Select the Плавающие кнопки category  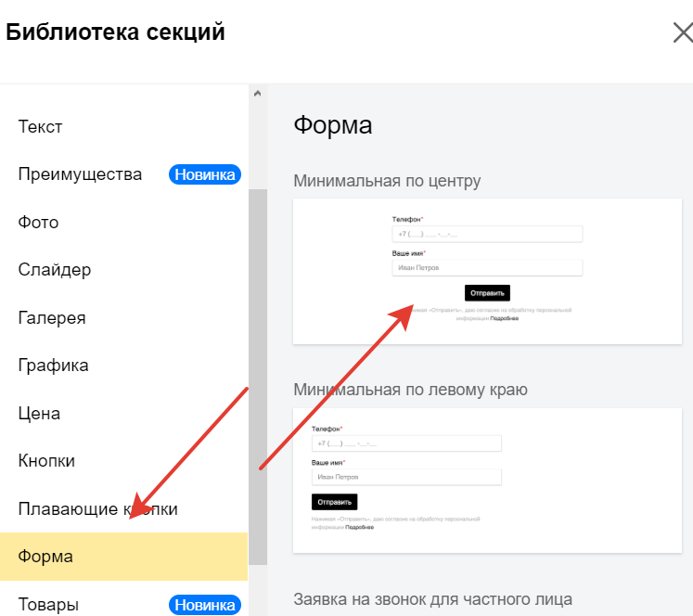point(97,509)
